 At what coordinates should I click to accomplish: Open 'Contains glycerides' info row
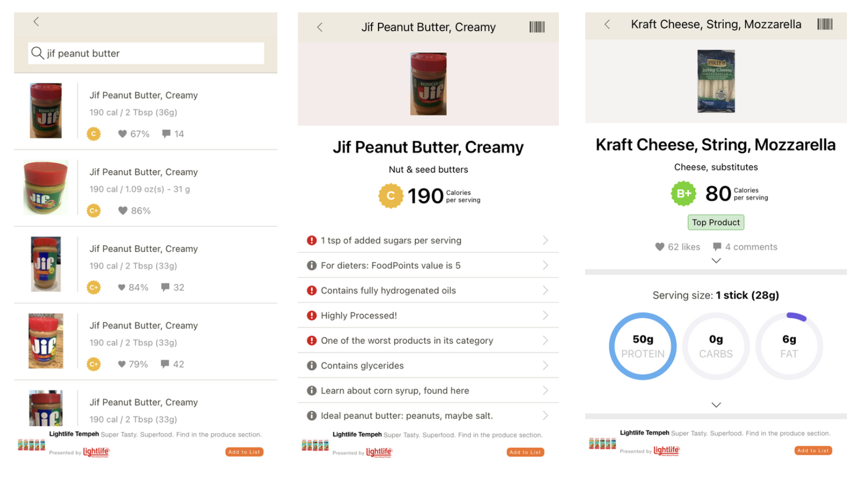click(x=428, y=365)
